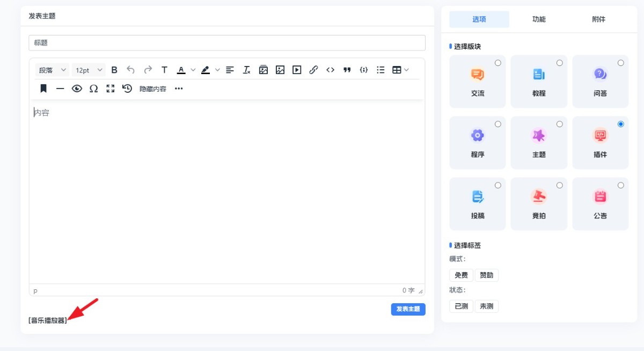The image size is (644, 351).
Task: Click the 标题 title input field
Action: 226,43
